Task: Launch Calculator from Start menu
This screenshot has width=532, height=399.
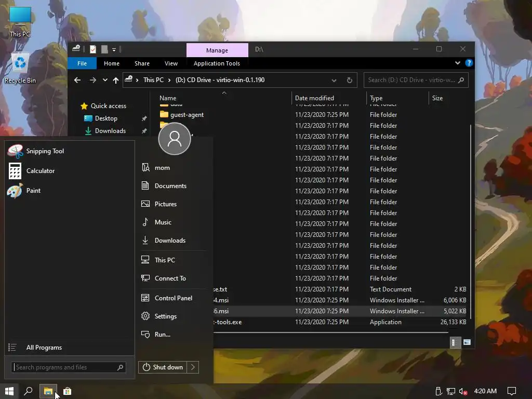Action: 70,170
